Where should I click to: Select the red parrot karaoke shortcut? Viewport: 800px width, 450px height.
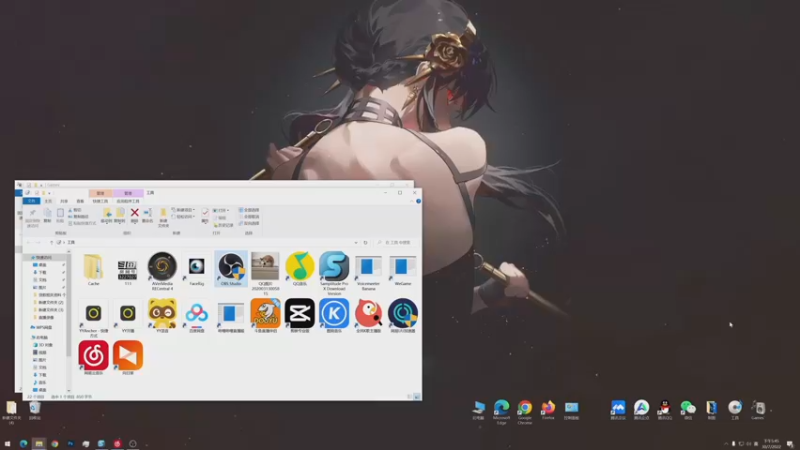point(368,316)
